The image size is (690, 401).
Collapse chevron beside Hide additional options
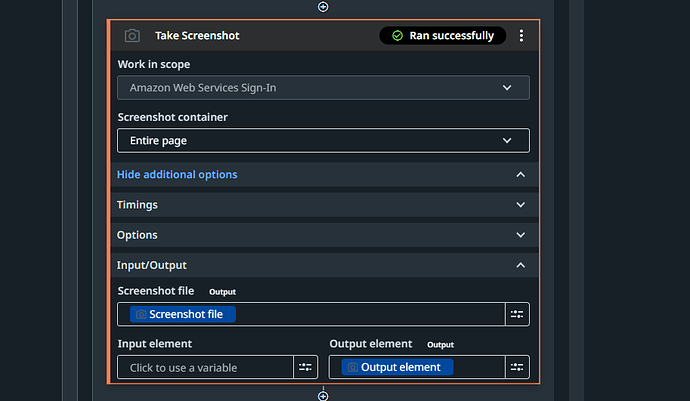(x=520, y=174)
